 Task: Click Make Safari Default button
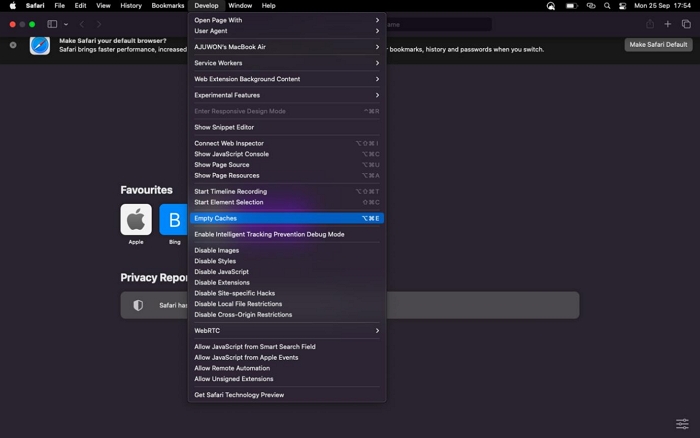tap(658, 45)
